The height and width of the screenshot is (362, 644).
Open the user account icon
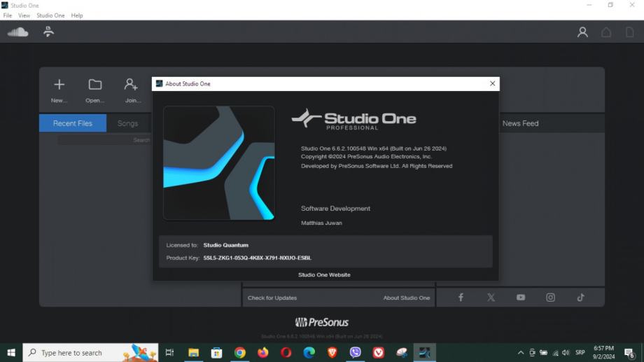(x=582, y=32)
